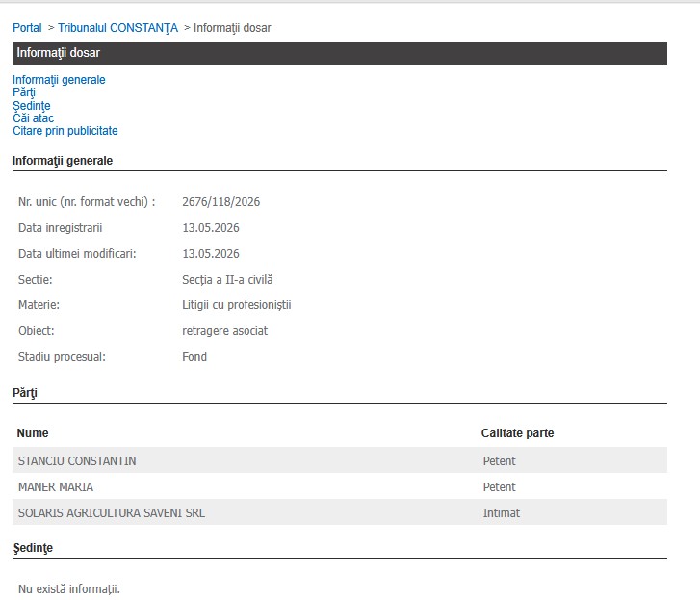The height and width of the screenshot is (600, 700).
Task: Select the MANER MARIA party row
Action: (340, 486)
